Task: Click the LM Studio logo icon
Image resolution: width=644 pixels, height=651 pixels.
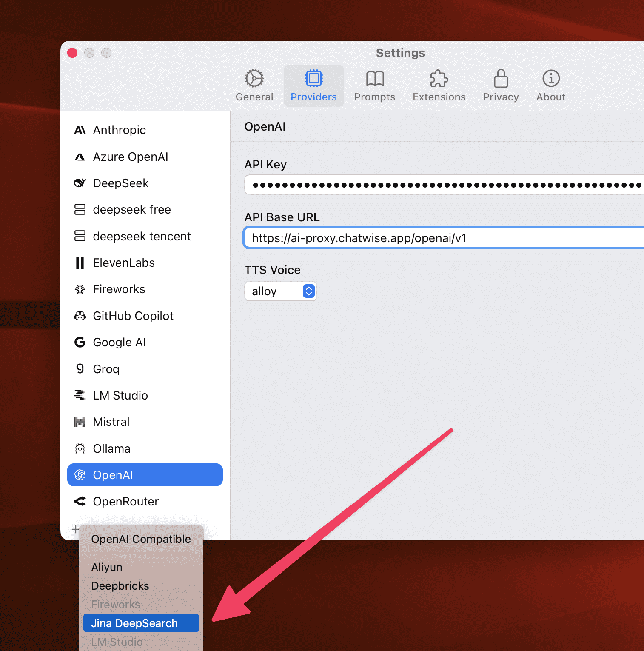Action: coord(80,395)
